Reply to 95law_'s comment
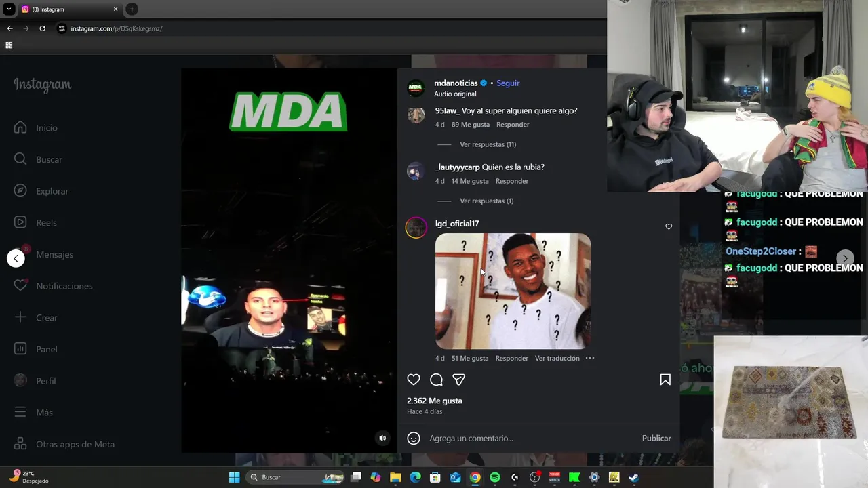 click(513, 125)
